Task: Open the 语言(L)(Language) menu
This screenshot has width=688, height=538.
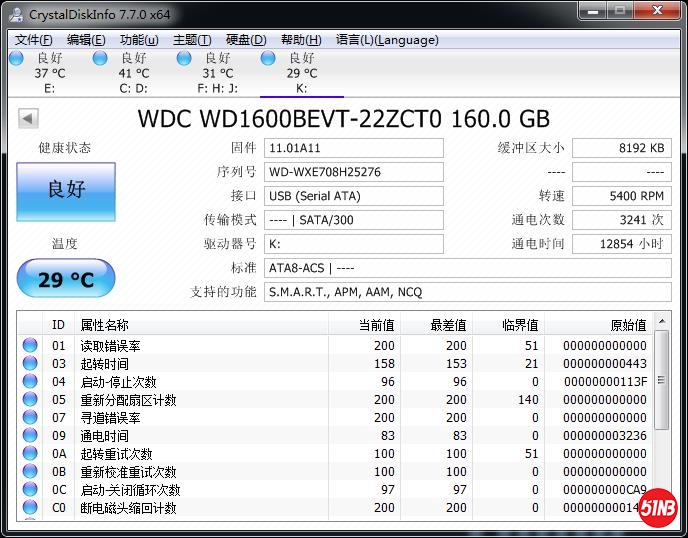Action: tap(386, 40)
